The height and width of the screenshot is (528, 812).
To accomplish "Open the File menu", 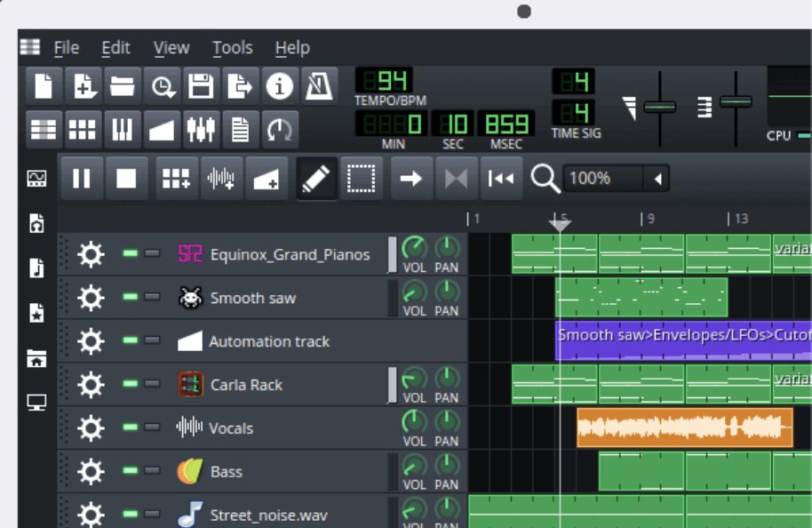I will click(x=66, y=48).
